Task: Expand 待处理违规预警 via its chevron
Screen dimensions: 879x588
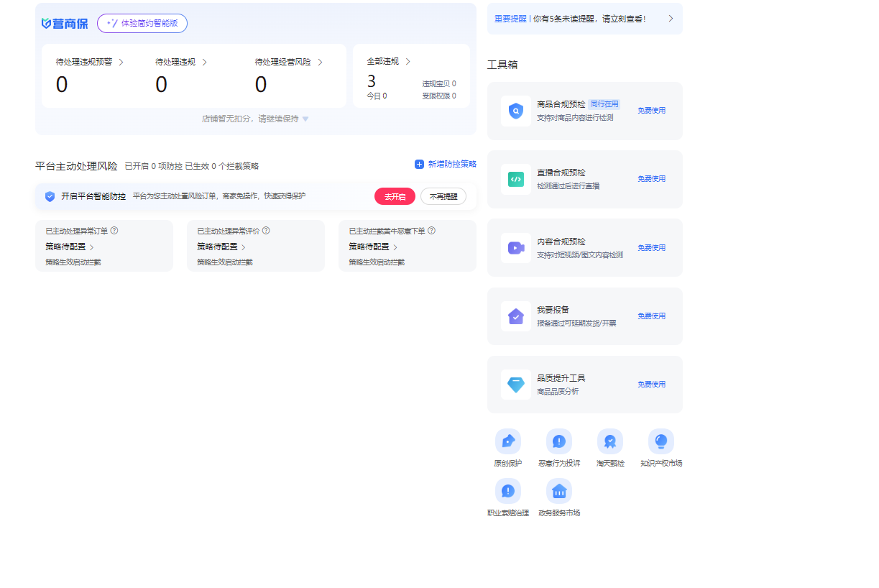Action: point(121,63)
